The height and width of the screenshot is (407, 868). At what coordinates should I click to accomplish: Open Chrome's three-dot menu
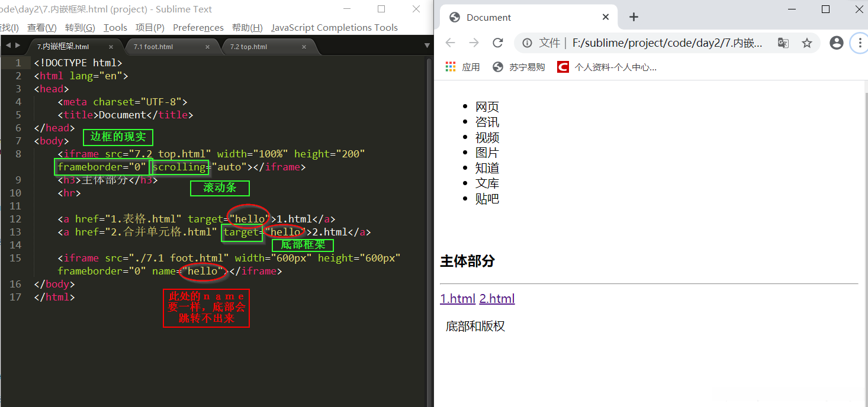[859, 43]
